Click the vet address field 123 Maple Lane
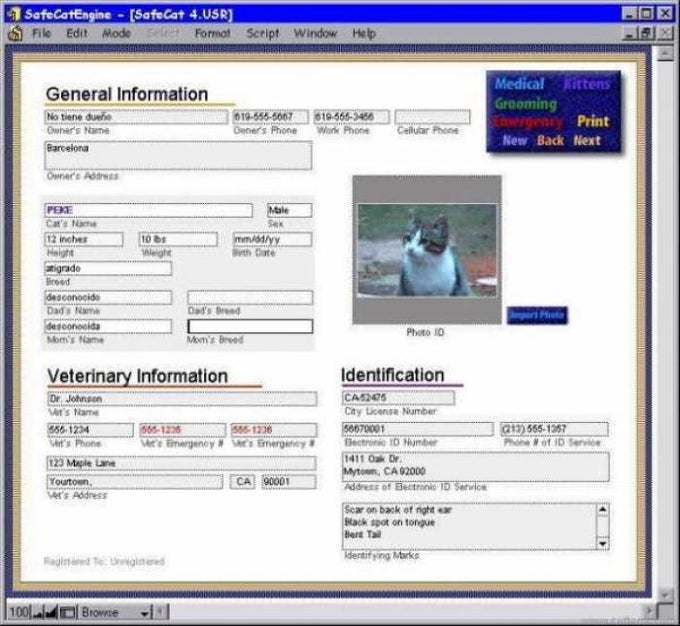Viewport: 680px width, 626px height. [x=181, y=463]
